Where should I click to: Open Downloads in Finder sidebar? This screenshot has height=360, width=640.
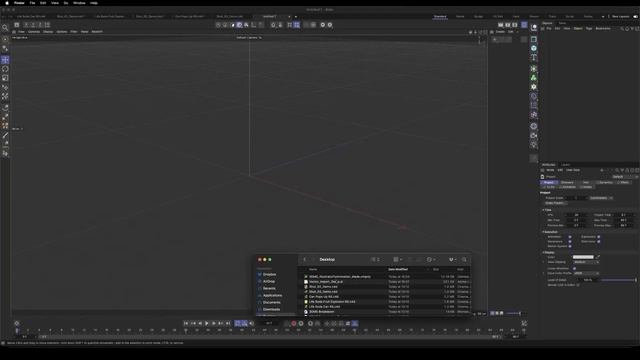[270, 309]
